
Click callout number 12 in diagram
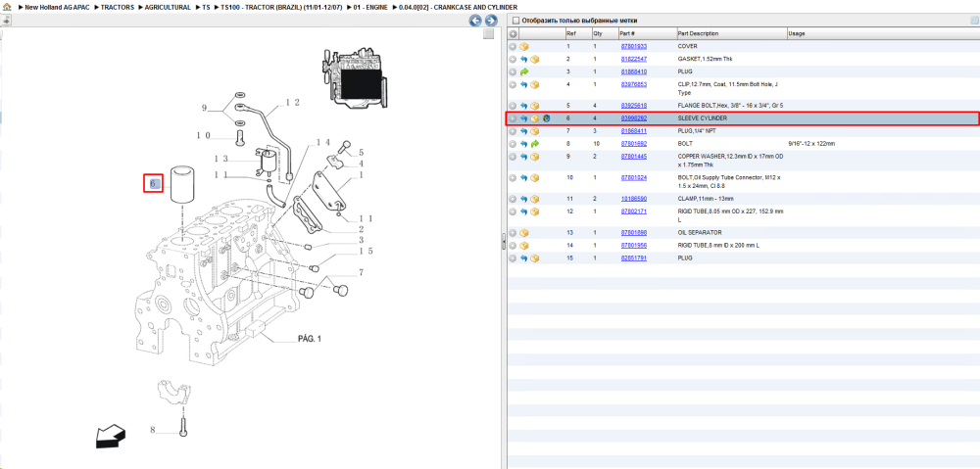pos(292,102)
